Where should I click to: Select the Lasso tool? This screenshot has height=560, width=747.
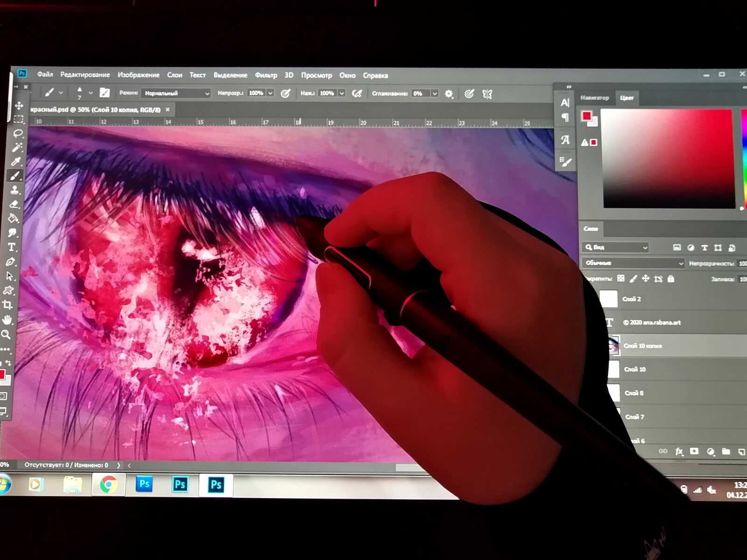coord(18,134)
